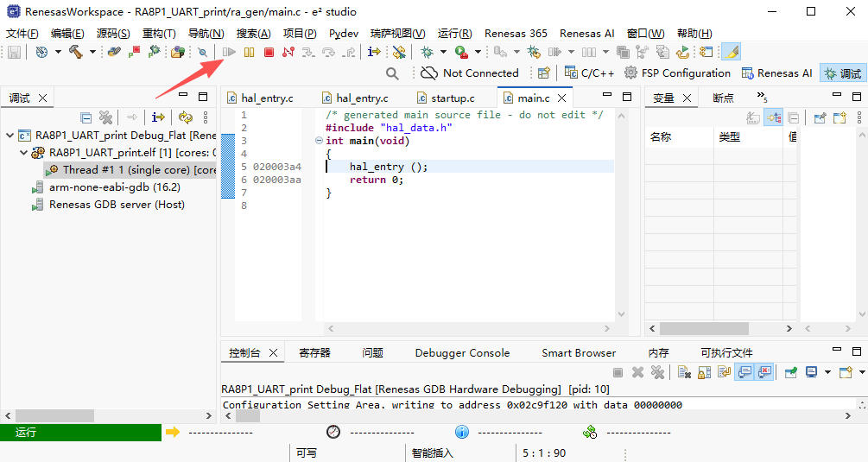Click Remove All Terminated icon in debug view
Viewport: 868px width, 462px height.
coord(105,117)
